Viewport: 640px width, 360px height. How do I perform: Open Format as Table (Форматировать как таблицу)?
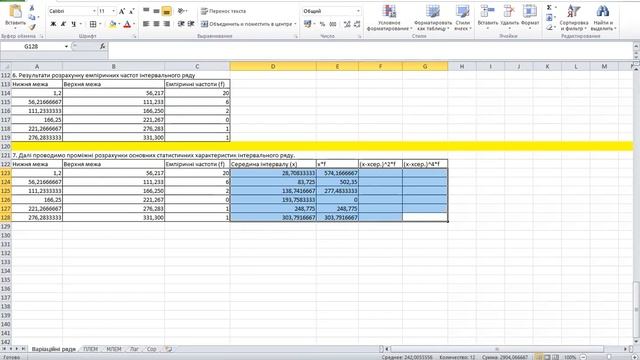pyautogui.click(x=433, y=18)
